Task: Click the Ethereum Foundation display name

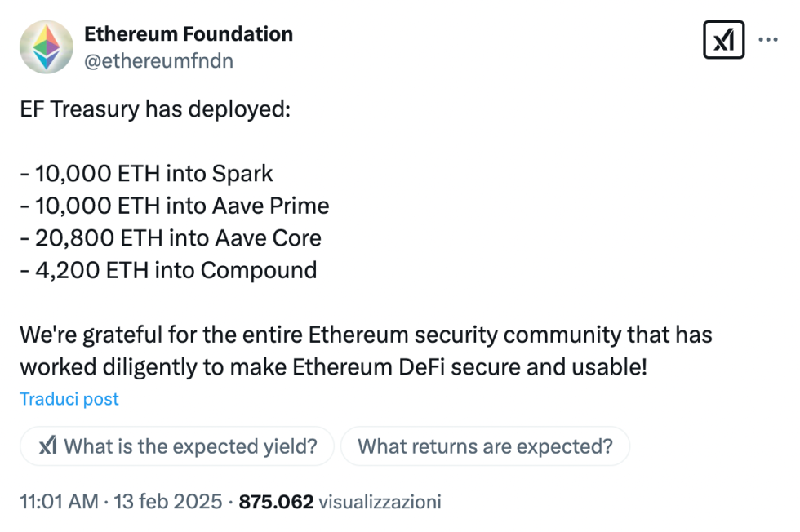Action: [x=189, y=33]
